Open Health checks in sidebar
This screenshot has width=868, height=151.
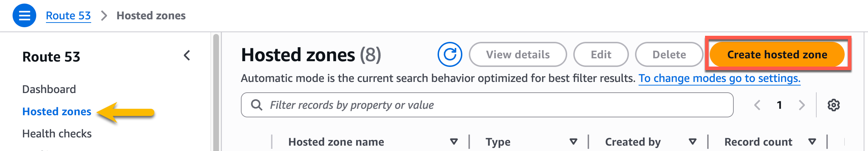coord(57,134)
